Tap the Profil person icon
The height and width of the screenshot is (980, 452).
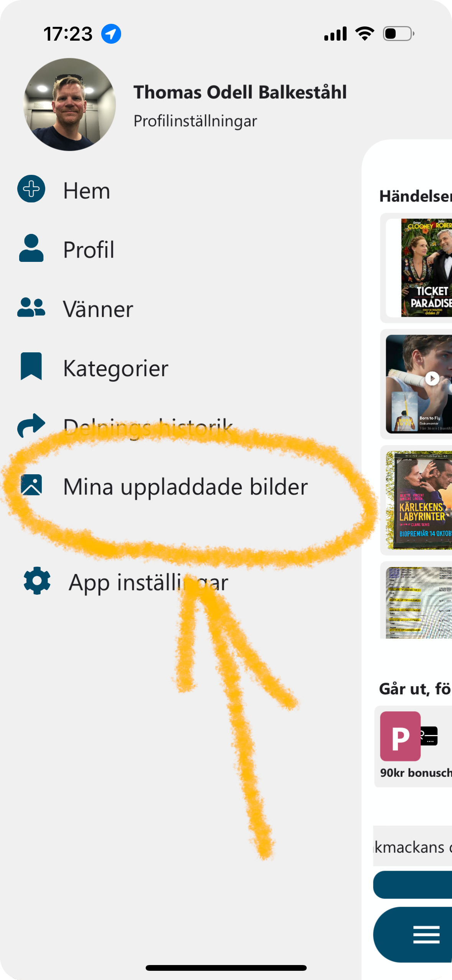[x=31, y=248]
